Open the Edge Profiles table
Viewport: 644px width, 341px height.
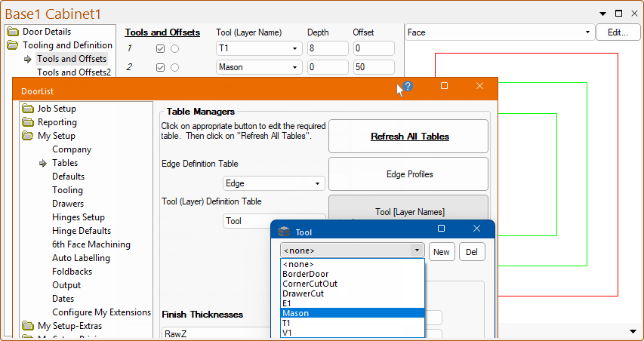408,174
